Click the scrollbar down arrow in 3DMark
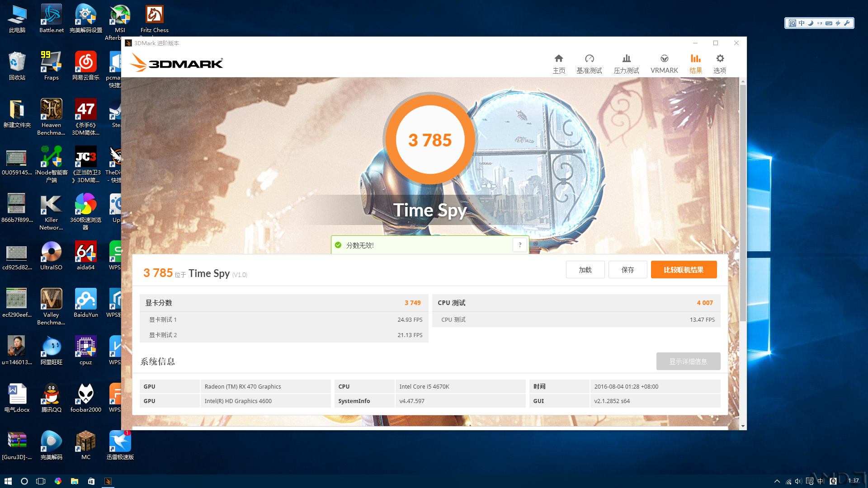 (743, 426)
